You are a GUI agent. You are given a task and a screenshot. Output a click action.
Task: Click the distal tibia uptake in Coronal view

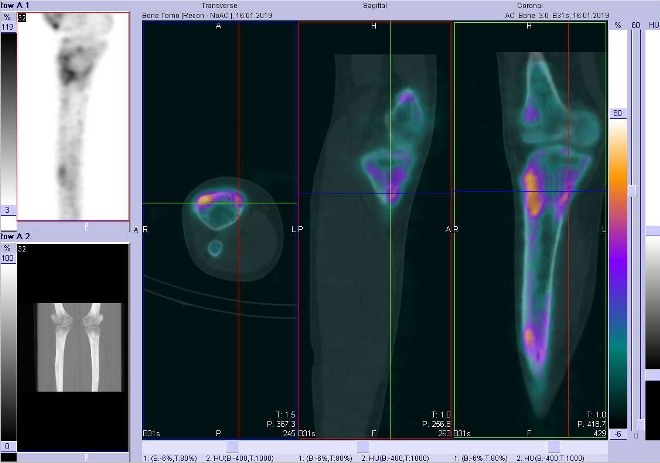pos(530,338)
